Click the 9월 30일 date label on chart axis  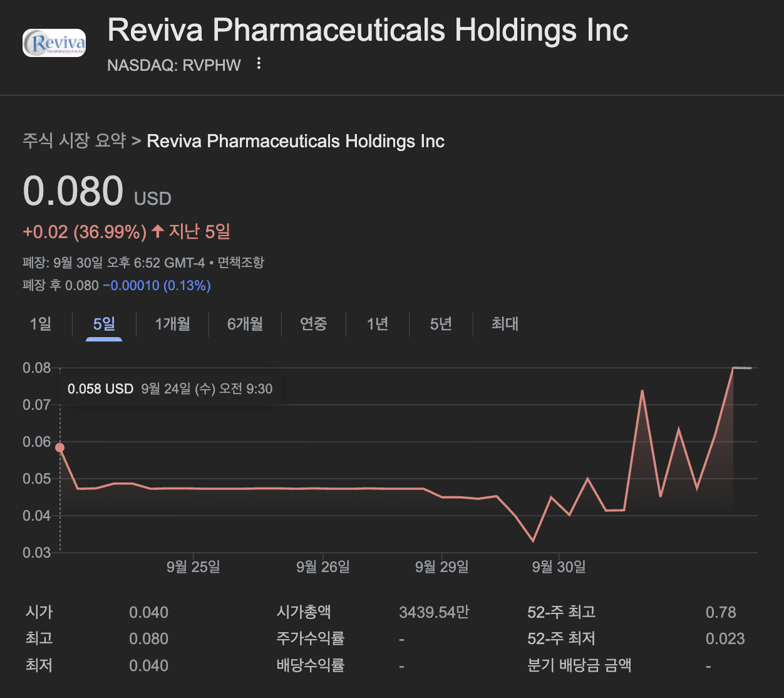point(559,567)
